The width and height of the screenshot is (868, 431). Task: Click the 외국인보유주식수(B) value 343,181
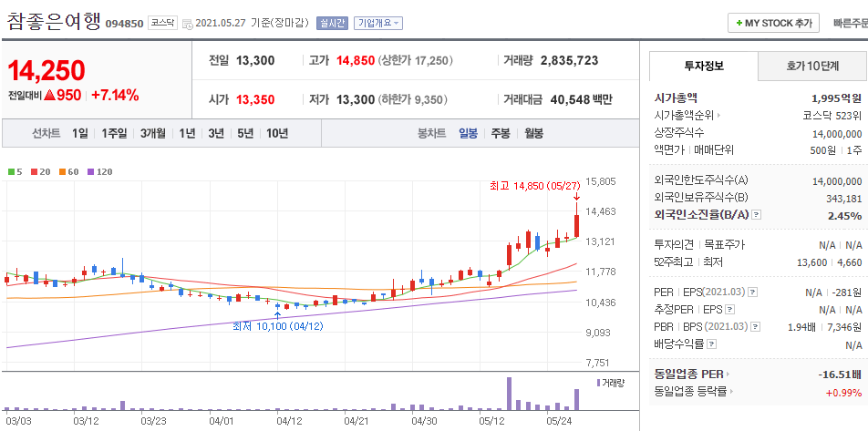(844, 198)
